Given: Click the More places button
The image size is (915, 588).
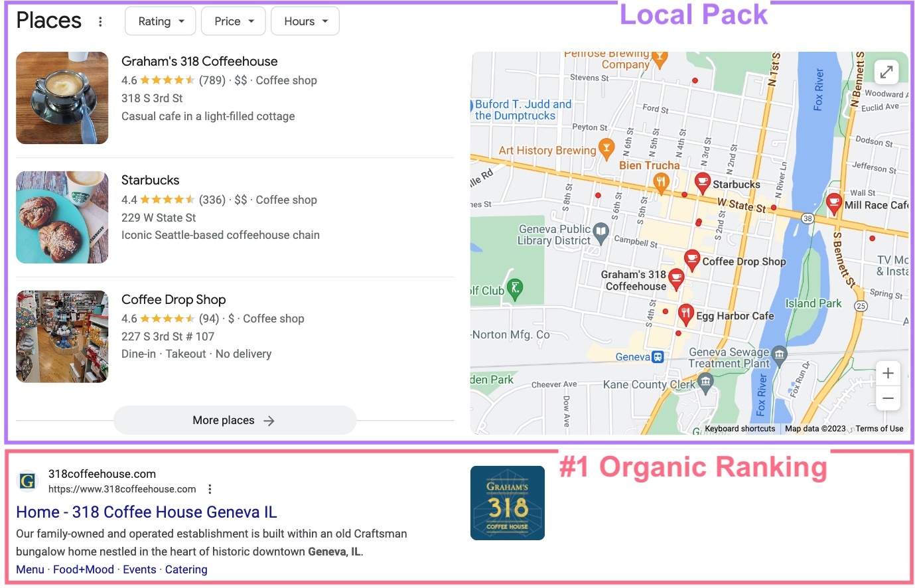Looking at the screenshot, I should click(x=235, y=420).
